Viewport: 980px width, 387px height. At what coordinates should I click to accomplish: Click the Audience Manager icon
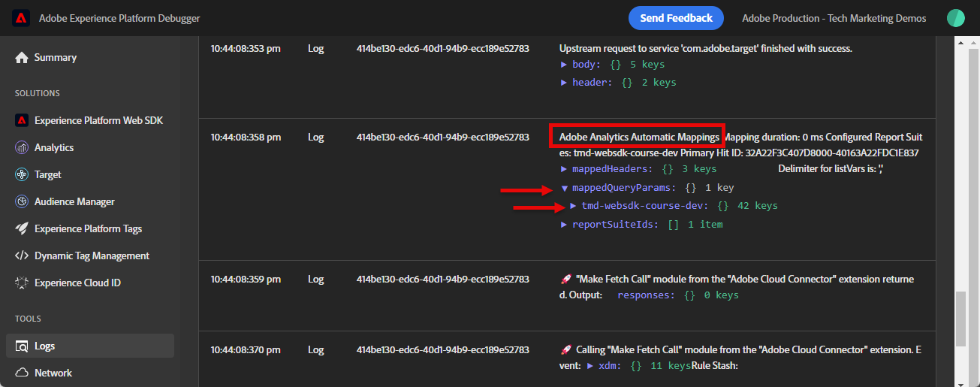pyautogui.click(x=21, y=201)
